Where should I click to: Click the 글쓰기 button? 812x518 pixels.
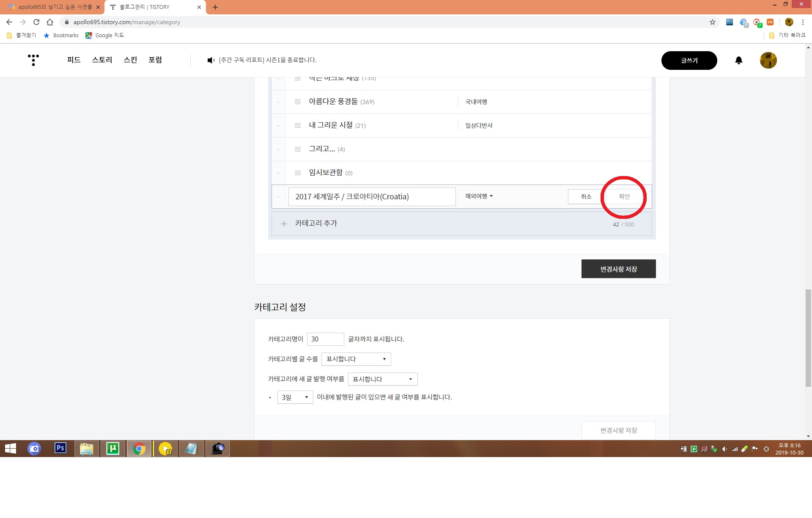tap(689, 60)
